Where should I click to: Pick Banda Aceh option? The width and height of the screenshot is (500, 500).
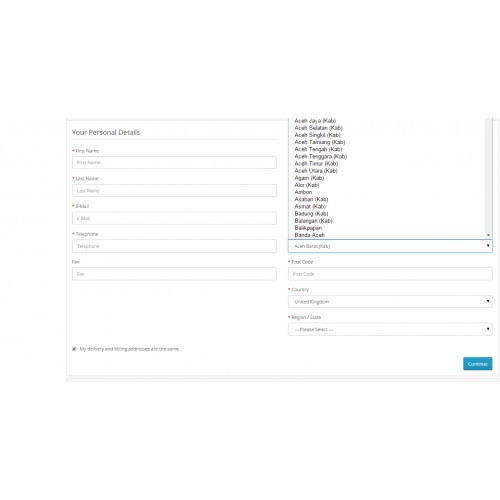(x=309, y=235)
